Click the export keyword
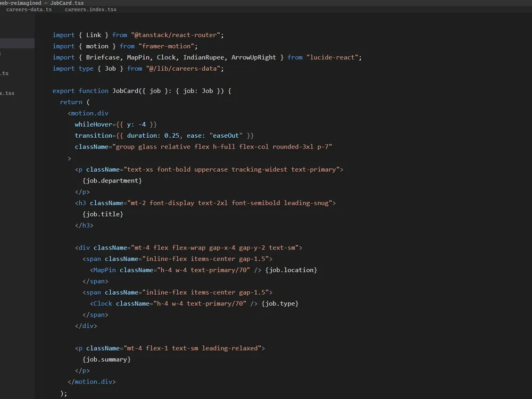The image size is (532, 399). pos(63,91)
